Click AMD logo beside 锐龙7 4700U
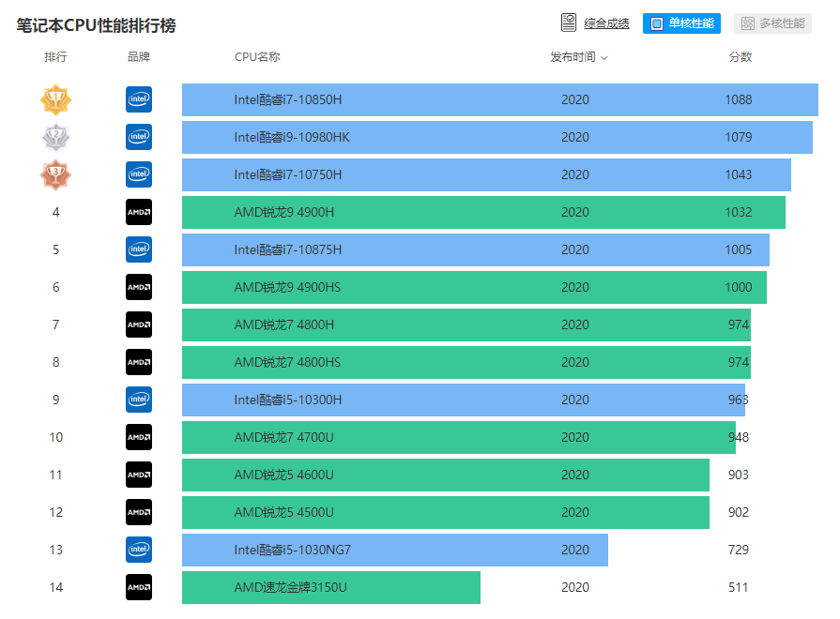The height and width of the screenshot is (619, 840). 139,437
